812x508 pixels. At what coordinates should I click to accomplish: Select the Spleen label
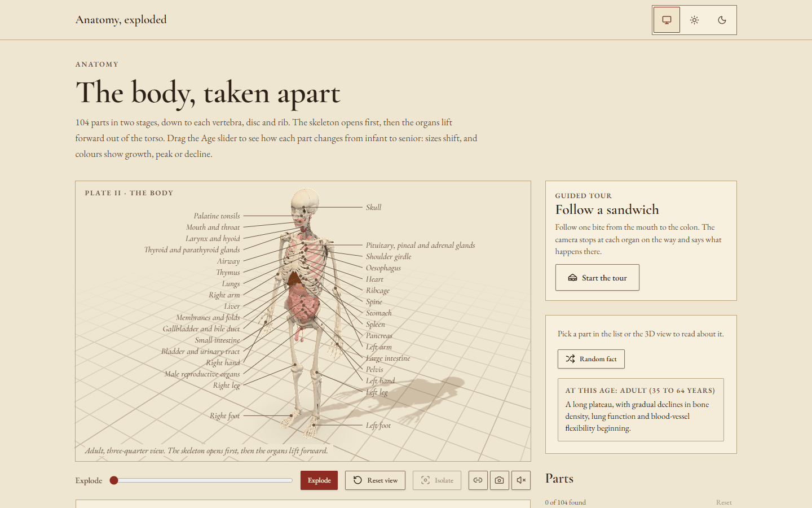376,325
